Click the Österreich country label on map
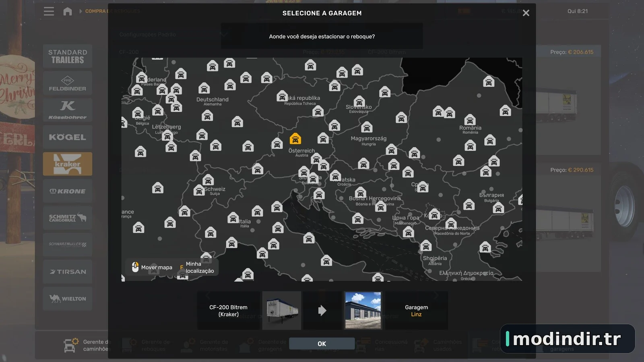The image size is (644, 362). 301,150
